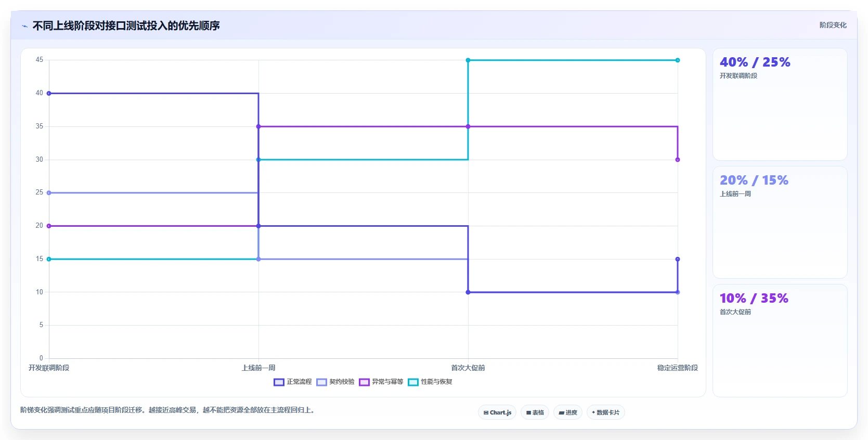The image size is (868, 440).
Task: Click the 阶段变化 label in header
Action: 833,25
